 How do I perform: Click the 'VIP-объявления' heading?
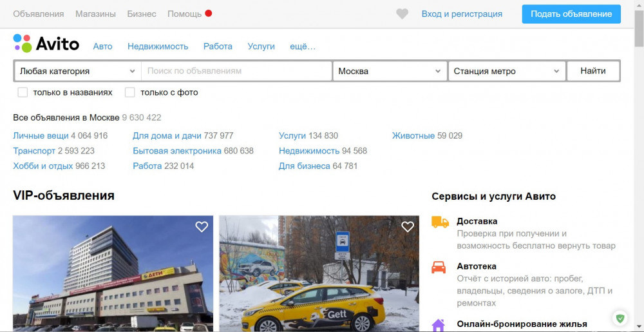(x=64, y=195)
